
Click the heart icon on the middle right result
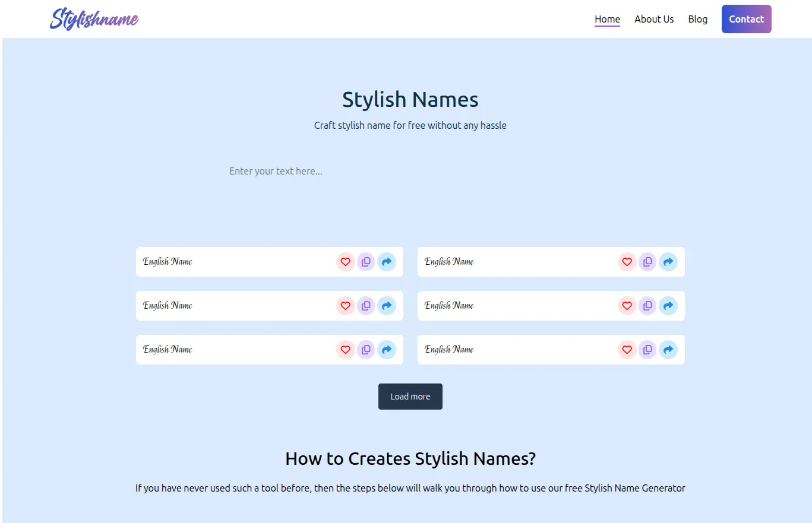pos(627,306)
